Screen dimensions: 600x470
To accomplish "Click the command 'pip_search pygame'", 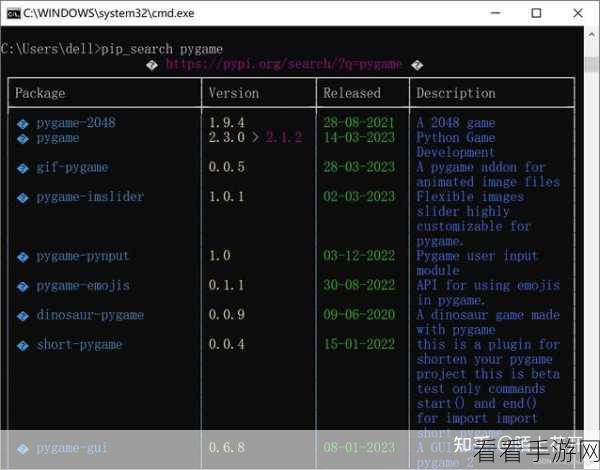I will pos(162,49).
